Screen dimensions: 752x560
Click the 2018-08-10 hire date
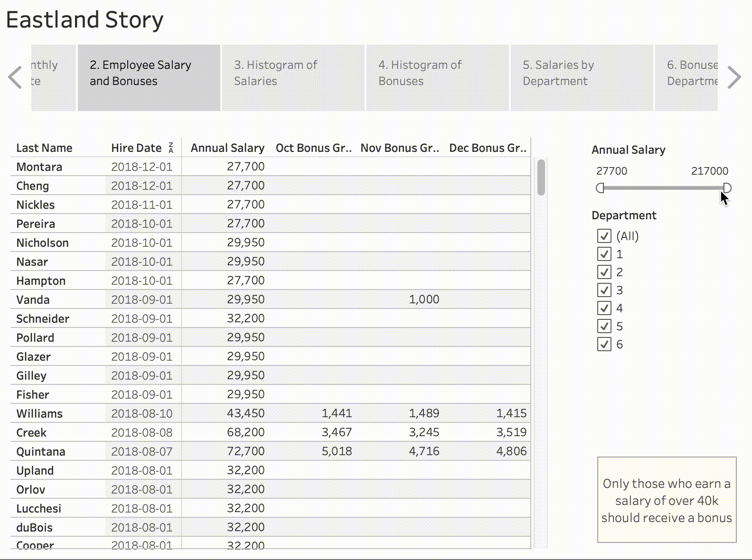point(141,414)
